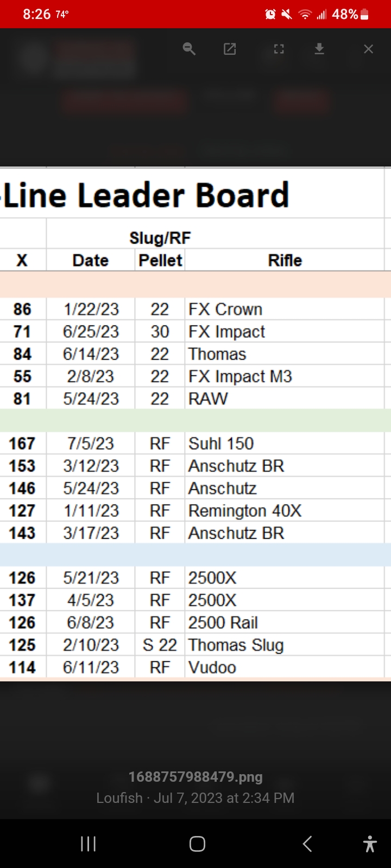Screen dimensions: 391x868
Task: Tap the alarm status icon
Action: pos(270,15)
